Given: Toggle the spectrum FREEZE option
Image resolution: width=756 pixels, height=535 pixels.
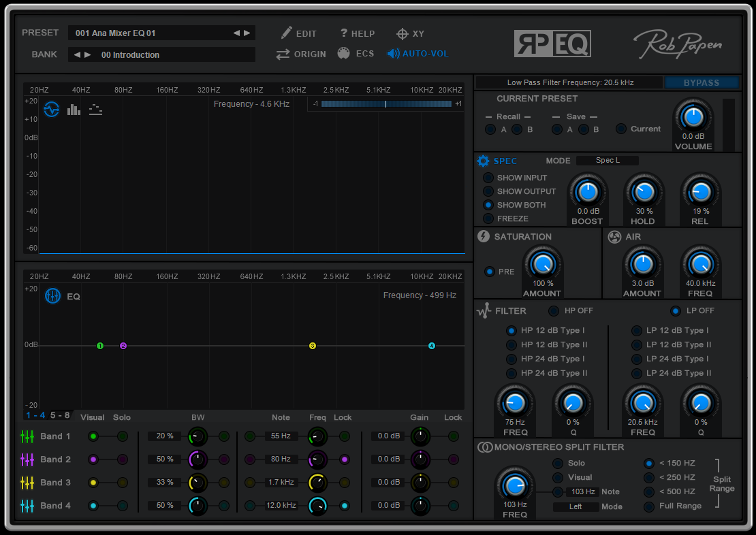Looking at the screenshot, I should click(x=488, y=218).
